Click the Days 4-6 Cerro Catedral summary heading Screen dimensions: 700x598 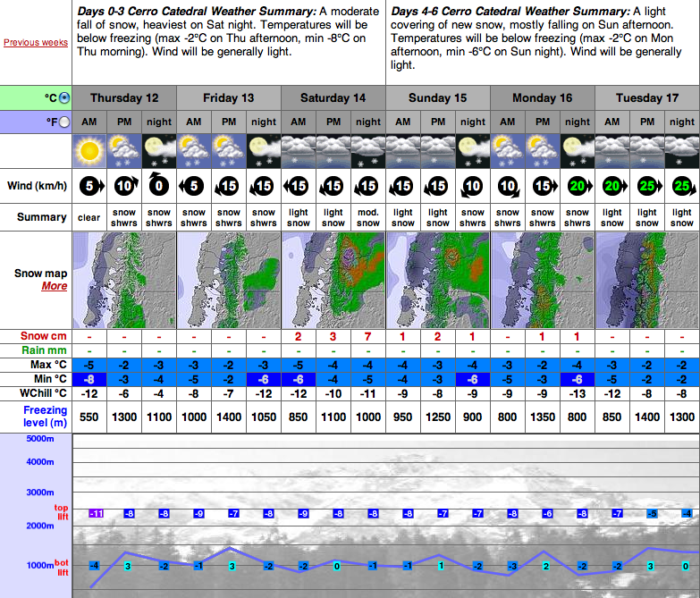click(511, 11)
